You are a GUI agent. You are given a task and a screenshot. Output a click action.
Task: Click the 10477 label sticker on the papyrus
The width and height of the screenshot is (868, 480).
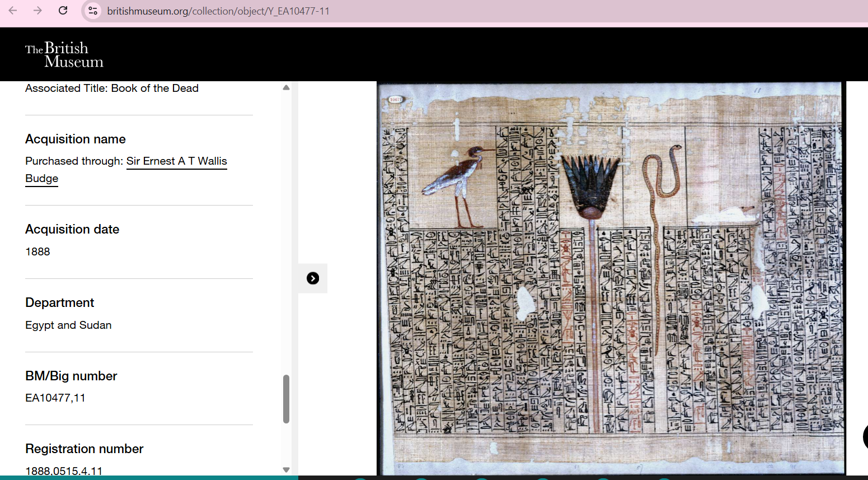pos(397,100)
